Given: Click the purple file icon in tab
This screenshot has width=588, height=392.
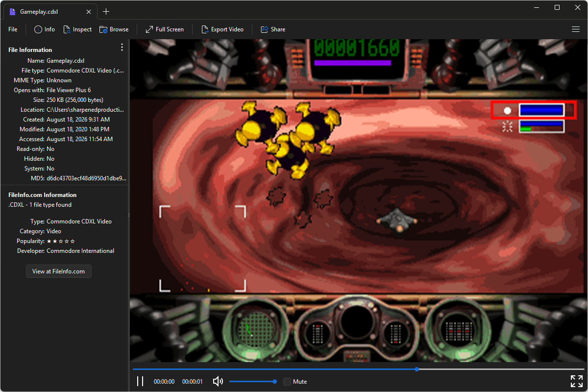Looking at the screenshot, I should coord(13,12).
